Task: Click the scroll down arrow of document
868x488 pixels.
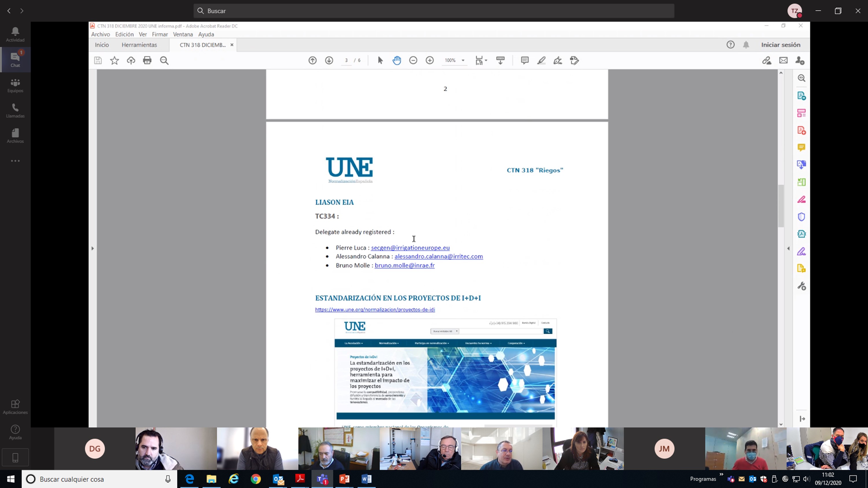Action: pyautogui.click(x=781, y=424)
